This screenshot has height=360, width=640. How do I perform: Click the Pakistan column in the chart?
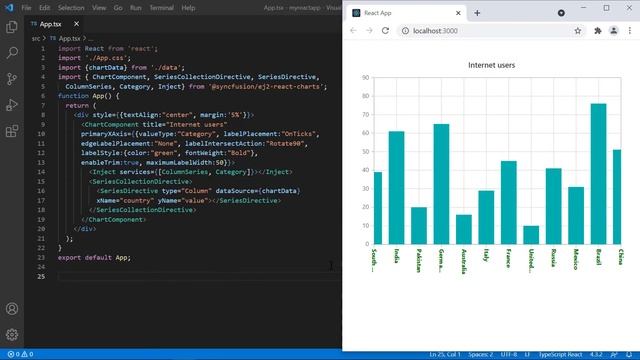point(419,226)
